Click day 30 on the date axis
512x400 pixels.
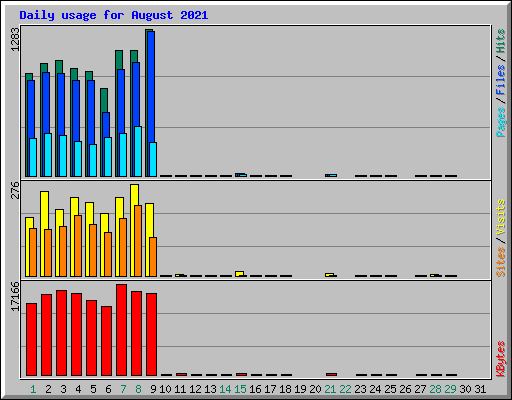[465, 389]
